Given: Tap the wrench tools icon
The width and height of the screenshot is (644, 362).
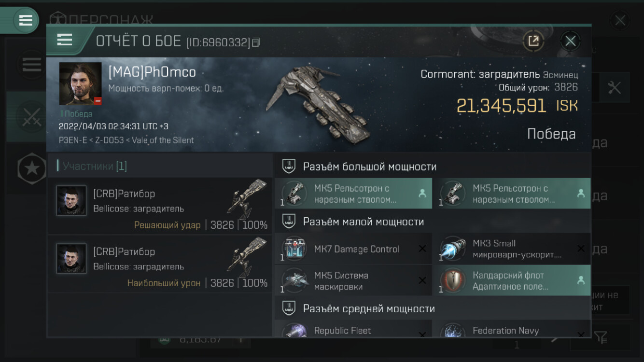Looking at the screenshot, I should (x=614, y=87).
